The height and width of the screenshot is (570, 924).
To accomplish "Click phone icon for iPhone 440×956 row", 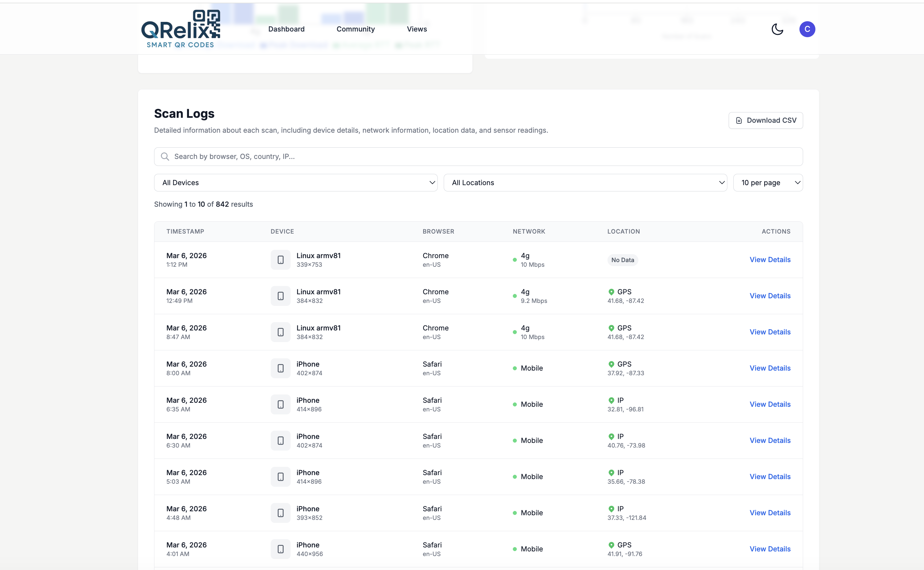I will coord(280,549).
